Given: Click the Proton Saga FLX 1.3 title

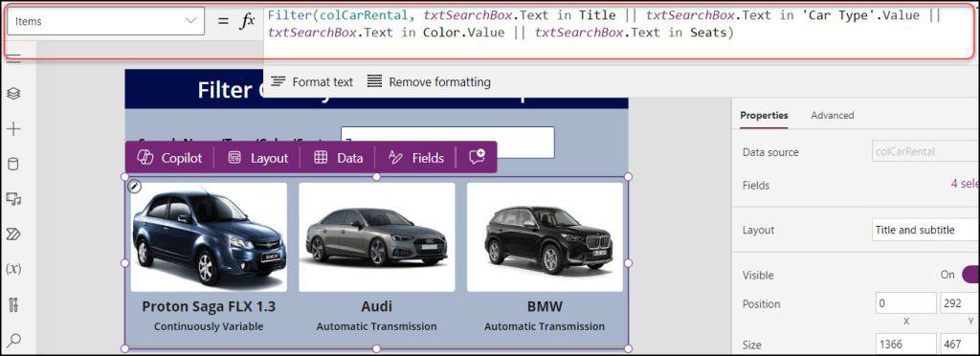Looking at the screenshot, I should point(209,306).
